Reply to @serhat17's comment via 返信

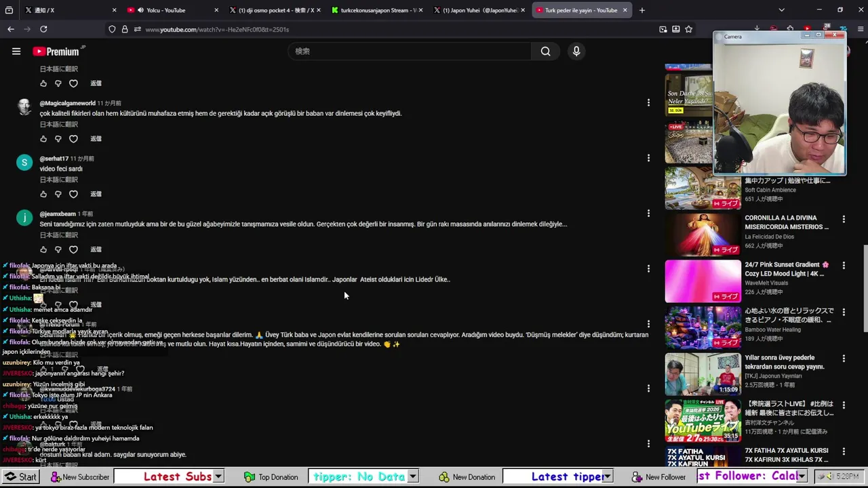[96, 194]
